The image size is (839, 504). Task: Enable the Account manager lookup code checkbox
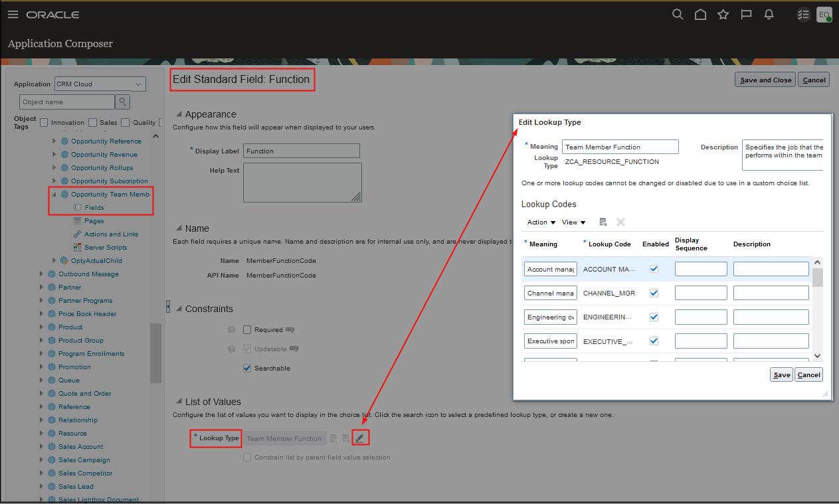tap(654, 269)
